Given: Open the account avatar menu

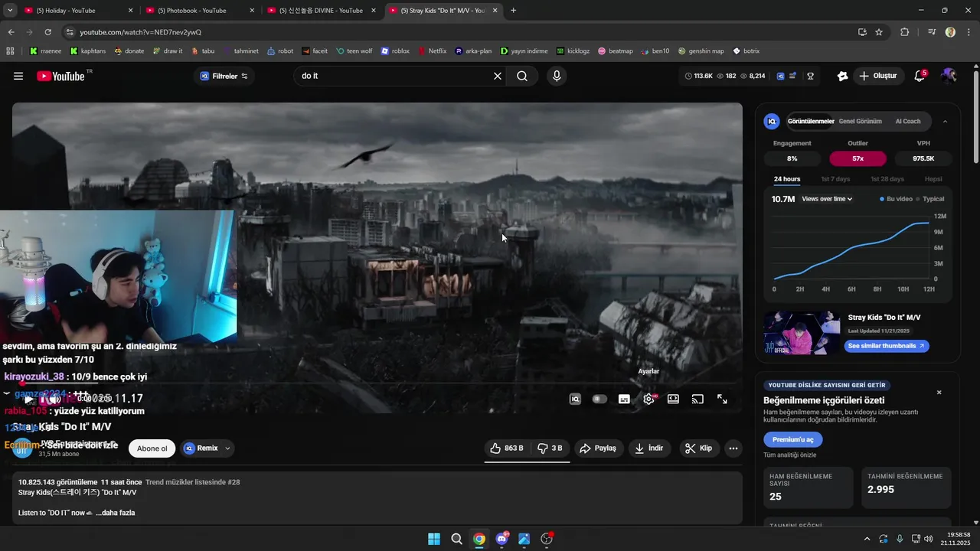Looking at the screenshot, I should (x=949, y=76).
